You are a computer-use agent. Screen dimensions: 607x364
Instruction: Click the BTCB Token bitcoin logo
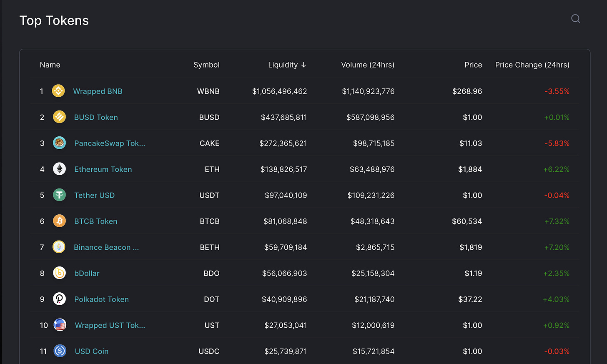tap(59, 221)
